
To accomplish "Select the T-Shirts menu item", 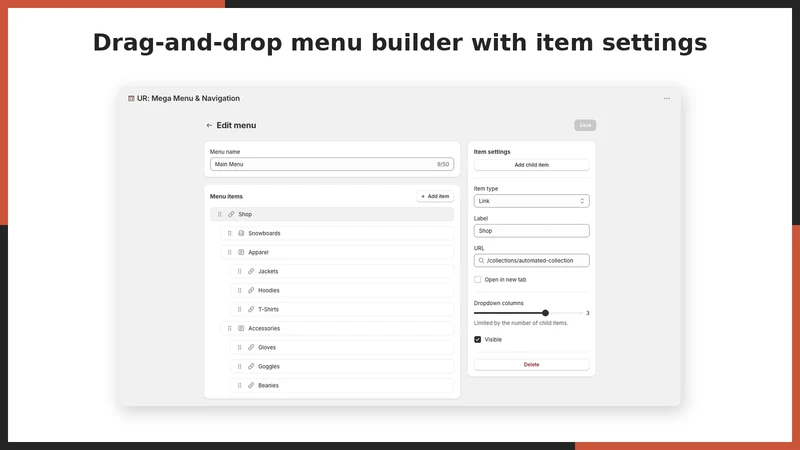I will pyautogui.click(x=342, y=309).
